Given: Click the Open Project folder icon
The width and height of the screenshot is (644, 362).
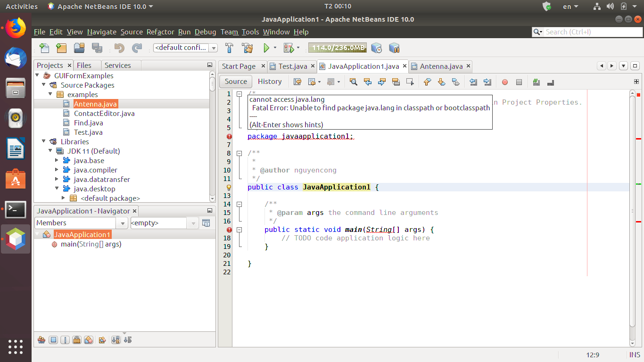Looking at the screenshot, I should tap(79, 48).
